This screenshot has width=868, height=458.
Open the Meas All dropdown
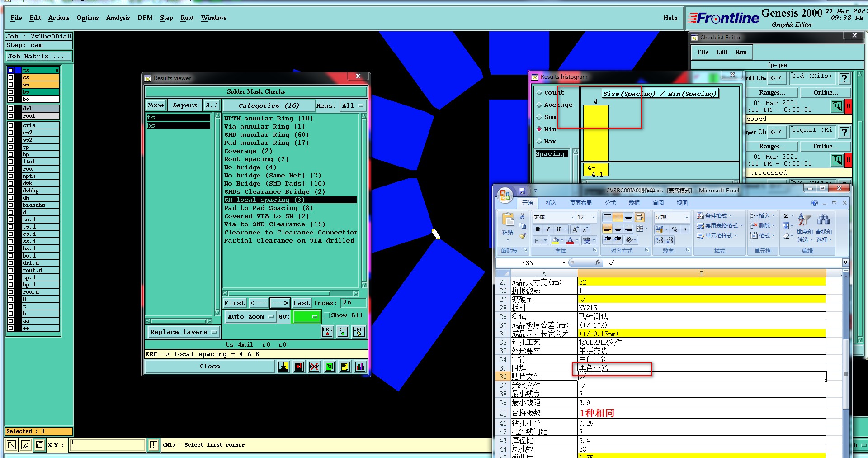(353, 106)
